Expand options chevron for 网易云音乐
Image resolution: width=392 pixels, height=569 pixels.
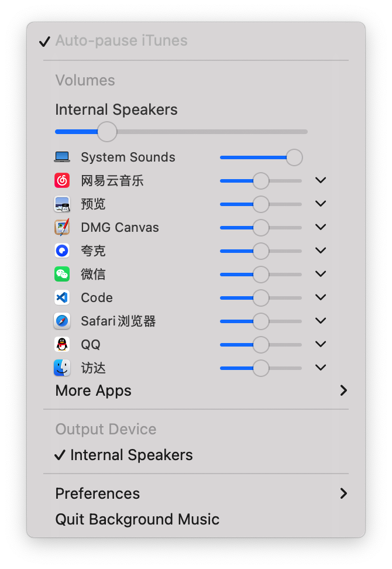321,180
